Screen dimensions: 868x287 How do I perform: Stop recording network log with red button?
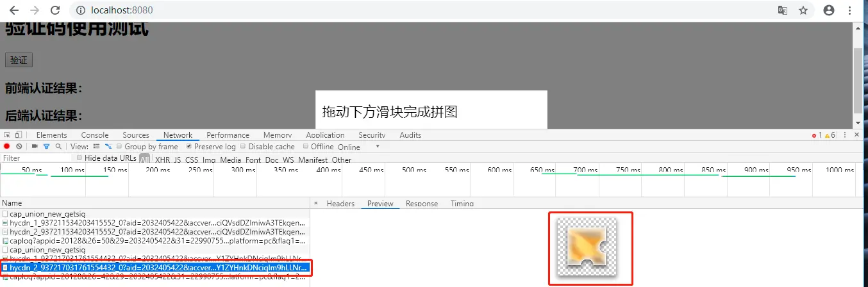pos(7,147)
